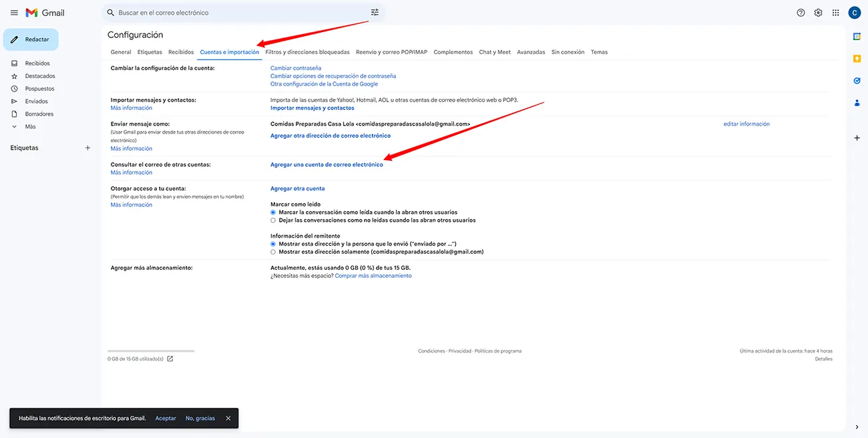
Task: Open the main menu hamburger icon
Action: point(14,13)
